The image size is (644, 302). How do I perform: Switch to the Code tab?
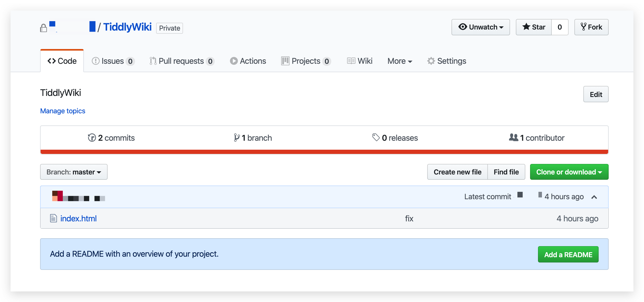tap(62, 61)
